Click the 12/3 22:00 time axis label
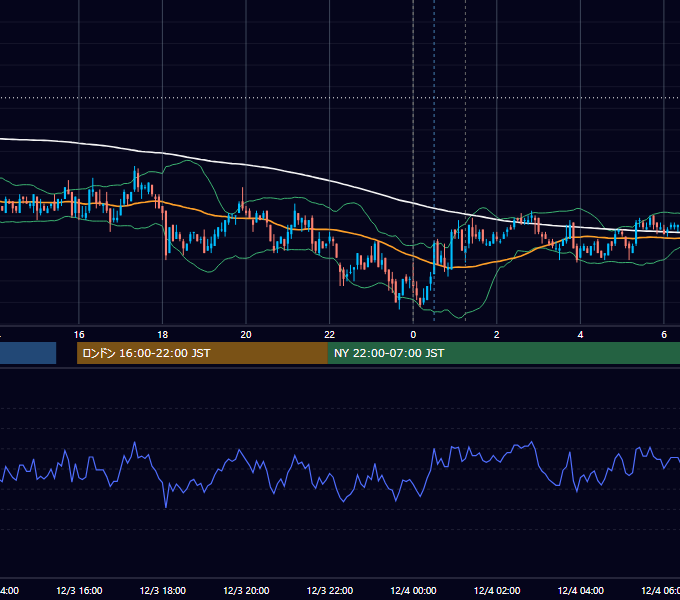Image resolution: width=680 pixels, height=600 pixels. tap(330, 590)
